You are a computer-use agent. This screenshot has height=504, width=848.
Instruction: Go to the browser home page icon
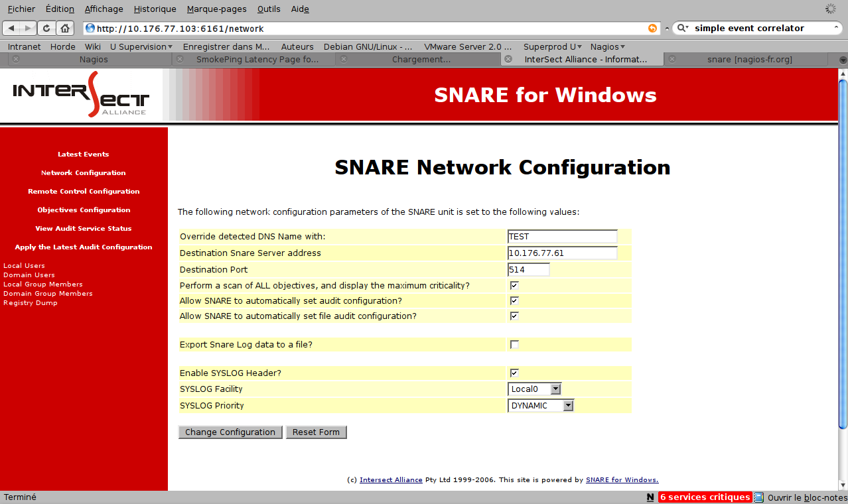click(64, 28)
